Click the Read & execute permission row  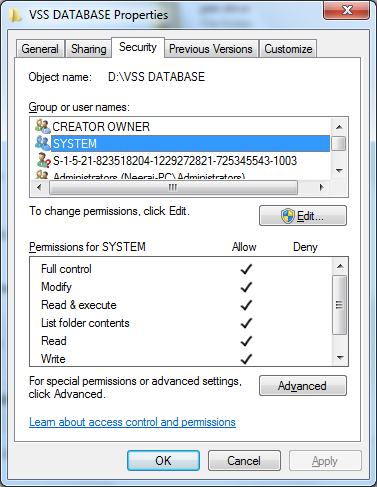pyautogui.click(x=181, y=305)
